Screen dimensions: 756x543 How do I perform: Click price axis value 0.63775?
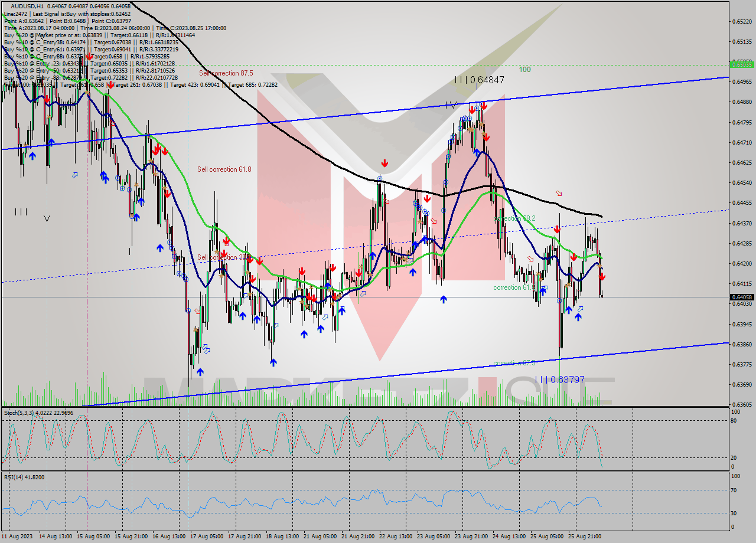[x=741, y=365]
